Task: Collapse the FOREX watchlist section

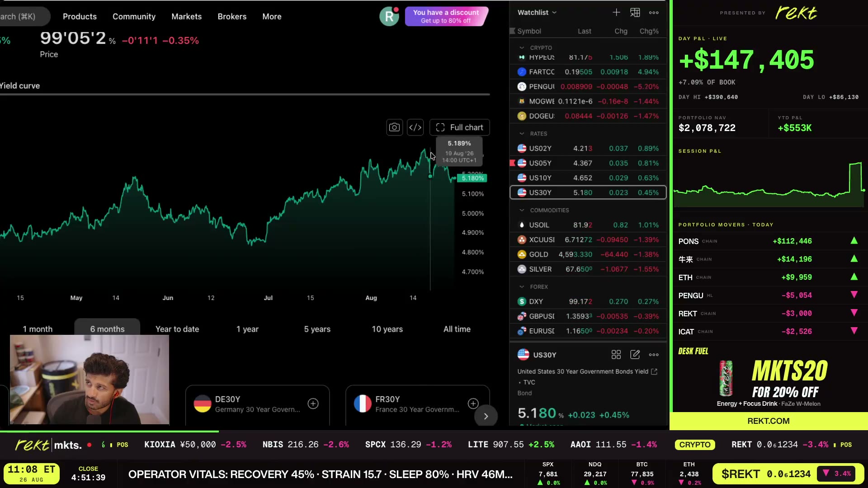Action: point(522,287)
